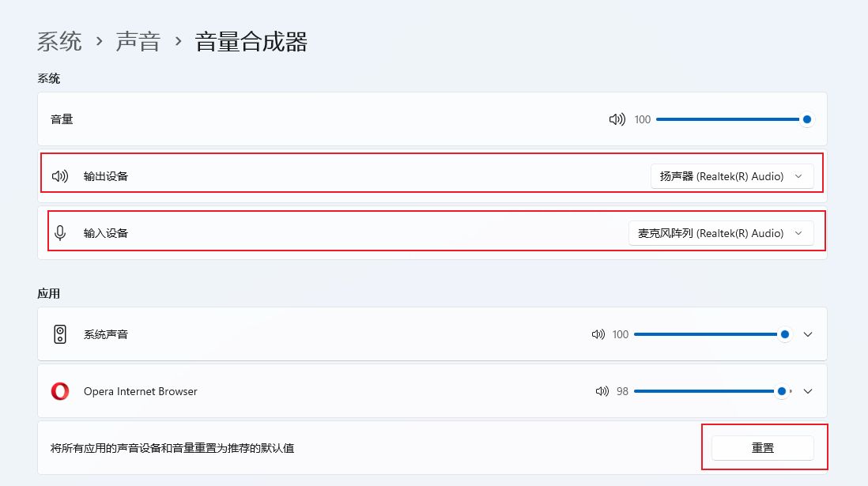Click the input device microphone icon
The width and height of the screenshot is (868, 486).
(x=60, y=233)
